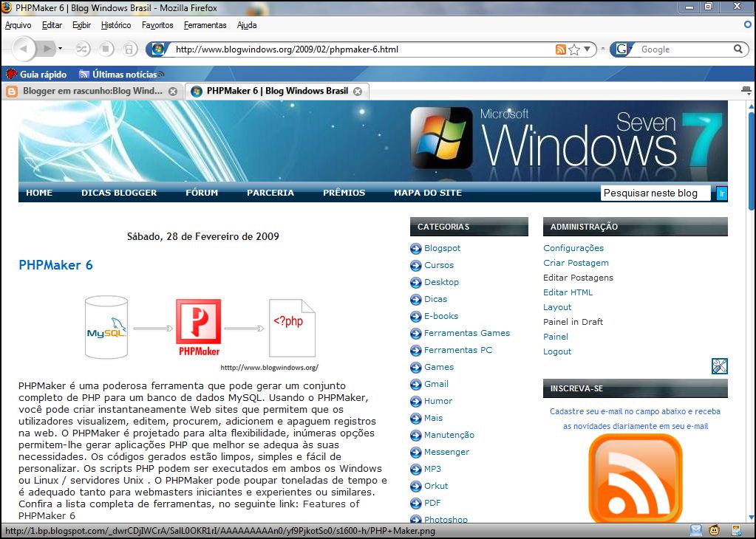The height and width of the screenshot is (539, 756).
Task: Open the Ajuda menu
Action: coord(246,25)
